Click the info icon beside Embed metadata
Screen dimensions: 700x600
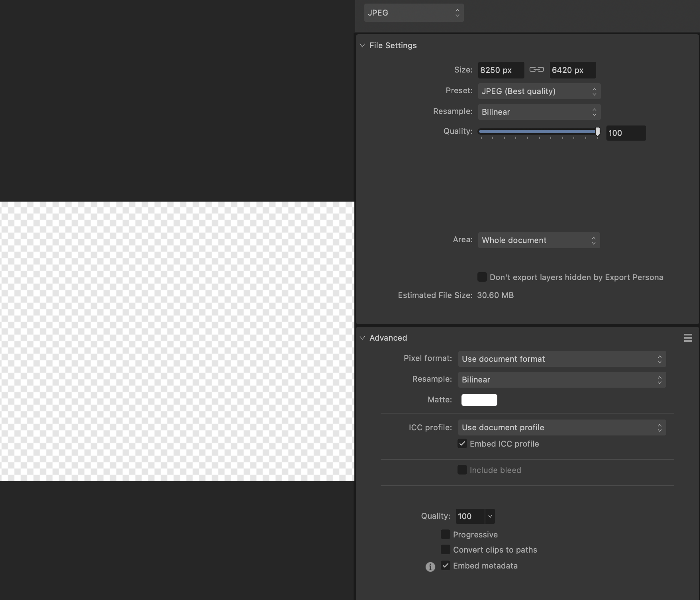tap(430, 567)
